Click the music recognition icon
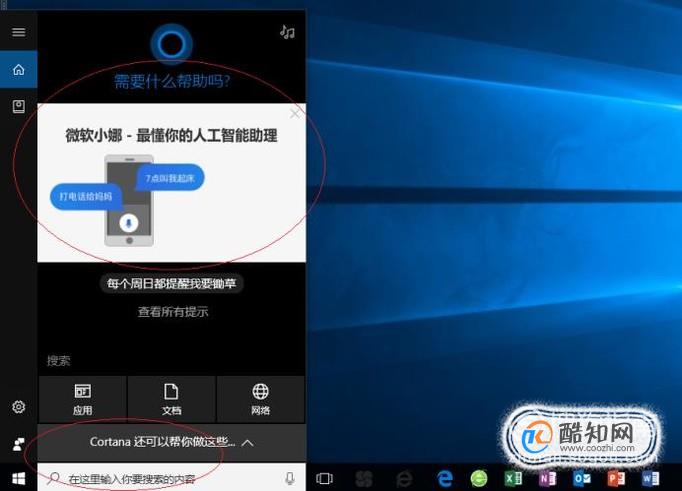Screen dimensions: 682x491 [287, 32]
